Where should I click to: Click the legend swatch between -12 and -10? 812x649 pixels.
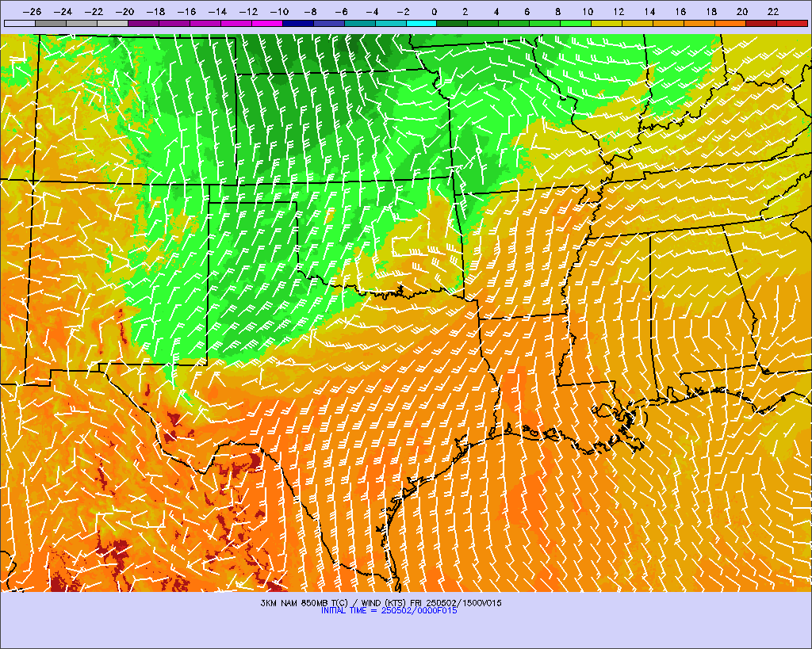[267, 23]
